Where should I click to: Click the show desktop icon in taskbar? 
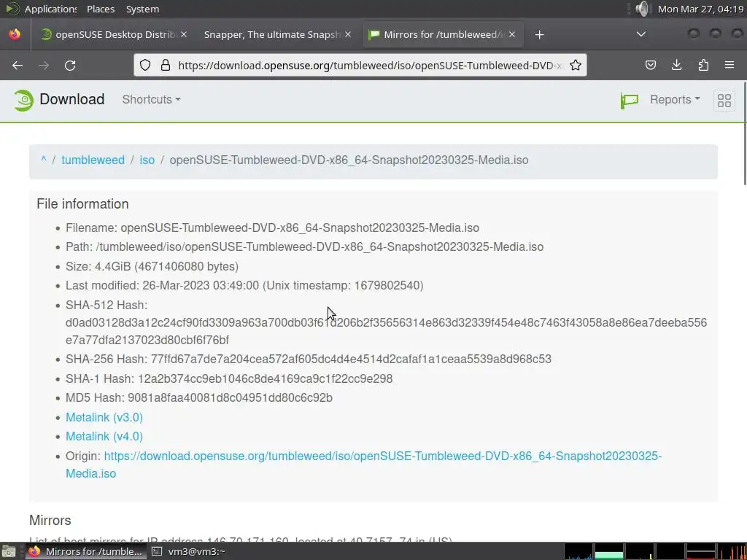pos(9,551)
